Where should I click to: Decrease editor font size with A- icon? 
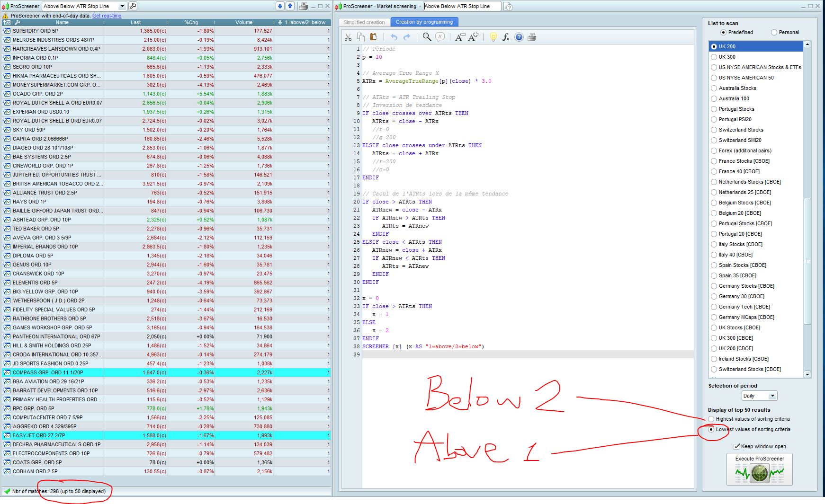coord(460,37)
